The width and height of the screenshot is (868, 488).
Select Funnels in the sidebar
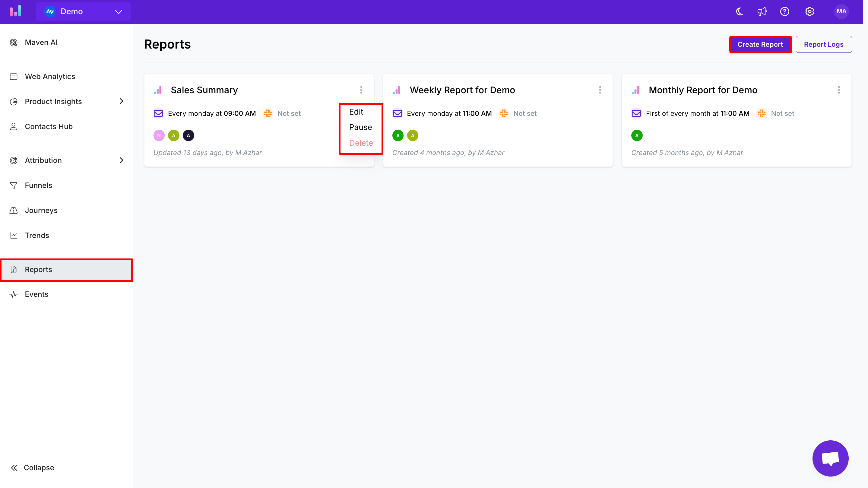pyautogui.click(x=38, y=185)
